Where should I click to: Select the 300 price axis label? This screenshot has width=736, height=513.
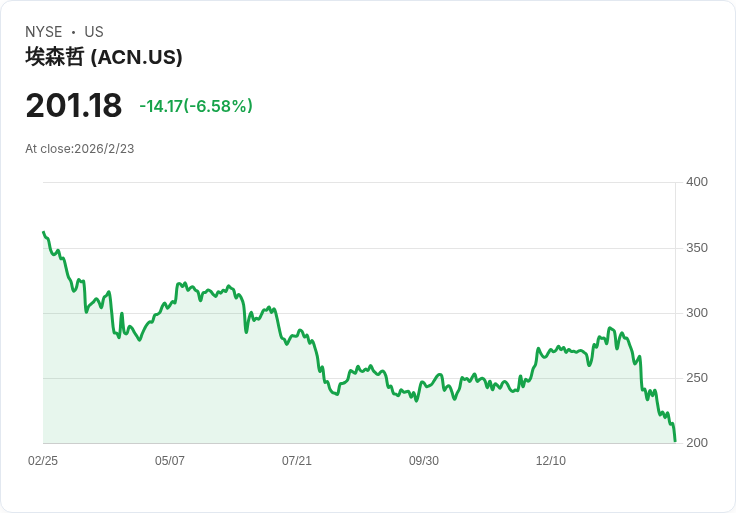697,313
